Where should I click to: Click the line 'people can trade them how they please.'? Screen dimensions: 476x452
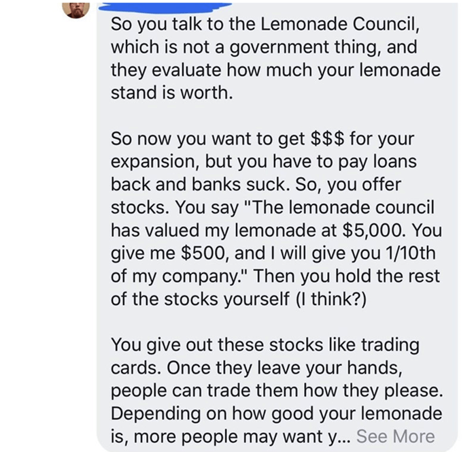click(x=277, y=391)
